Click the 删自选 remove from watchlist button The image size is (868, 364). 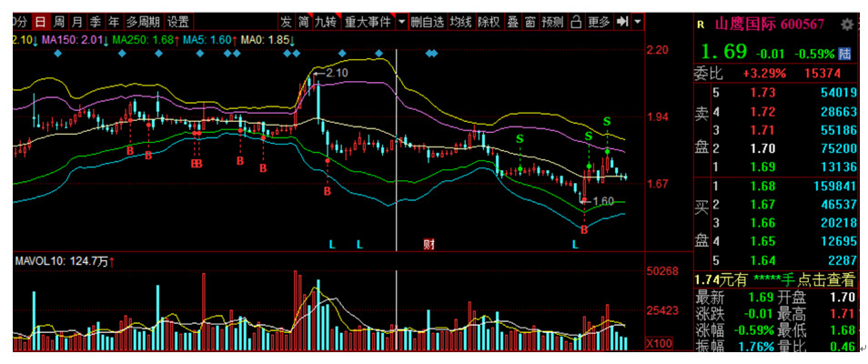click(429, 21)
